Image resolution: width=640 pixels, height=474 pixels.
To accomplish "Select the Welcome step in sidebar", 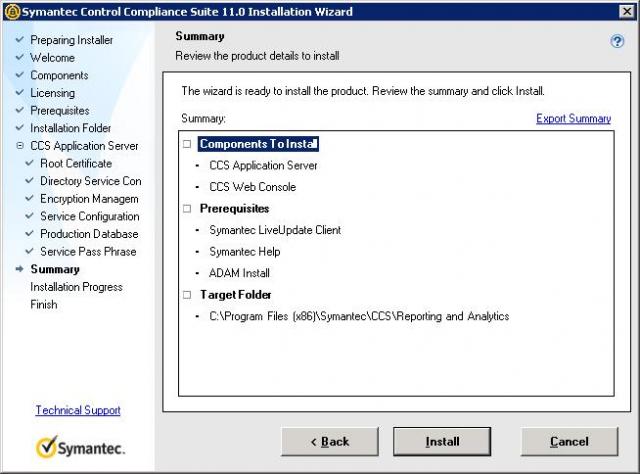I will click(x=52, y=58).
